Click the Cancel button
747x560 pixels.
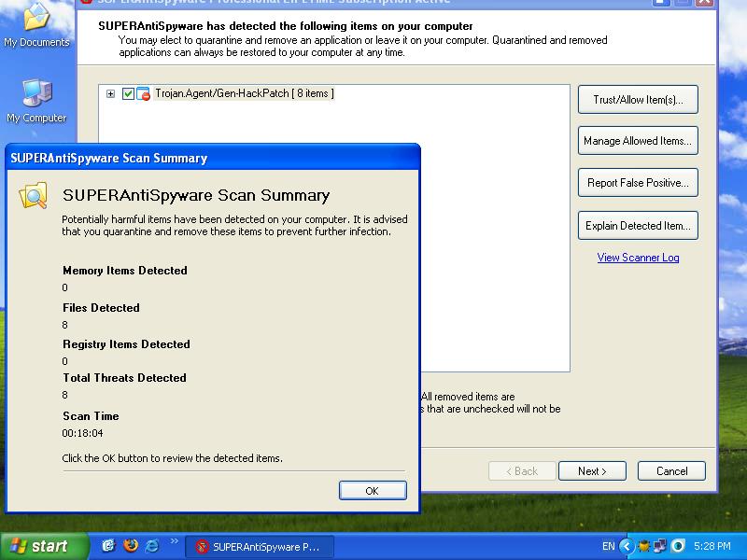click(671, 471)
